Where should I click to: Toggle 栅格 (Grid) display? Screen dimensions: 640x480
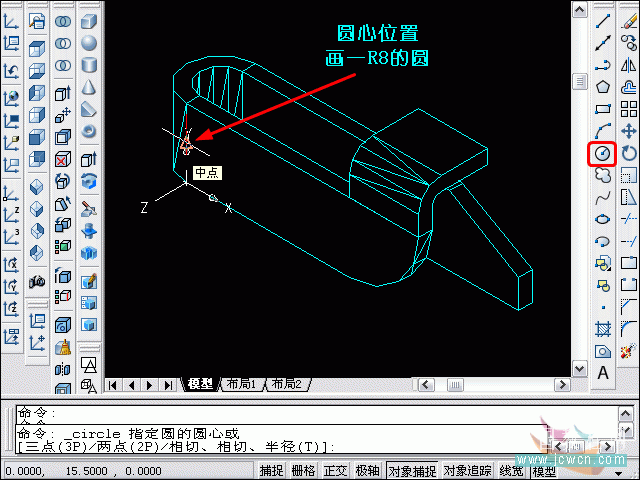(303, 471)
